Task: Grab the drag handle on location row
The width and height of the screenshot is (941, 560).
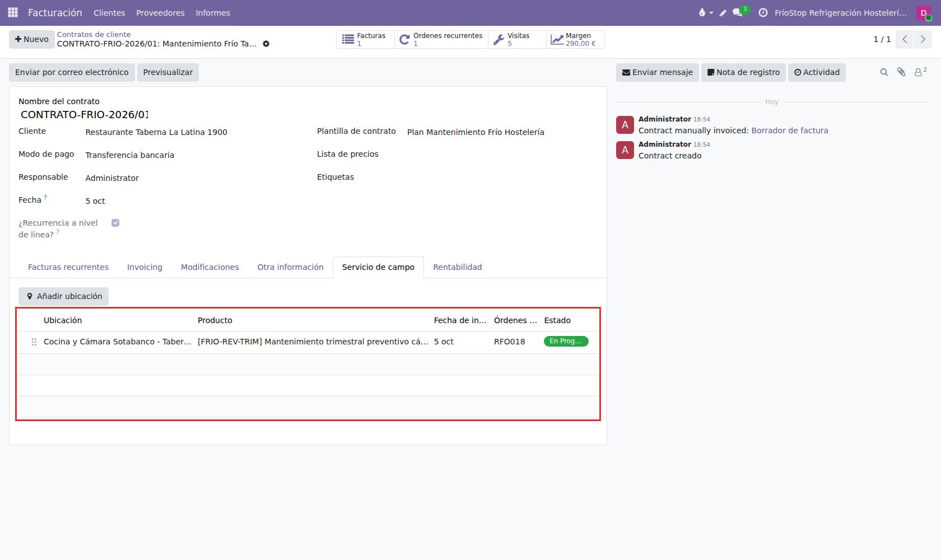Action: [x=34, y=342]
